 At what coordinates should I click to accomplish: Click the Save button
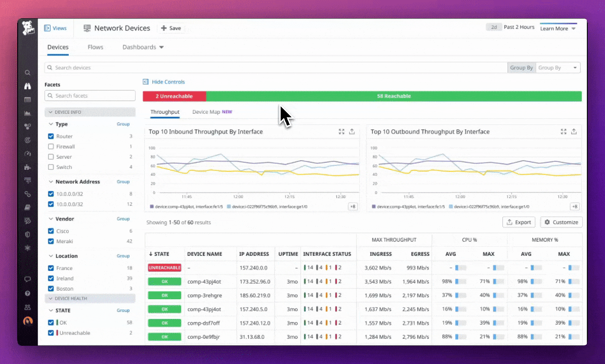click(x=171, y=28)
